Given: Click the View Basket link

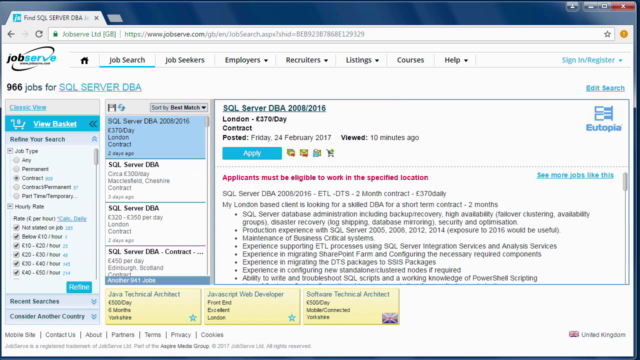Looking at the screenshot, I should 55,124.
